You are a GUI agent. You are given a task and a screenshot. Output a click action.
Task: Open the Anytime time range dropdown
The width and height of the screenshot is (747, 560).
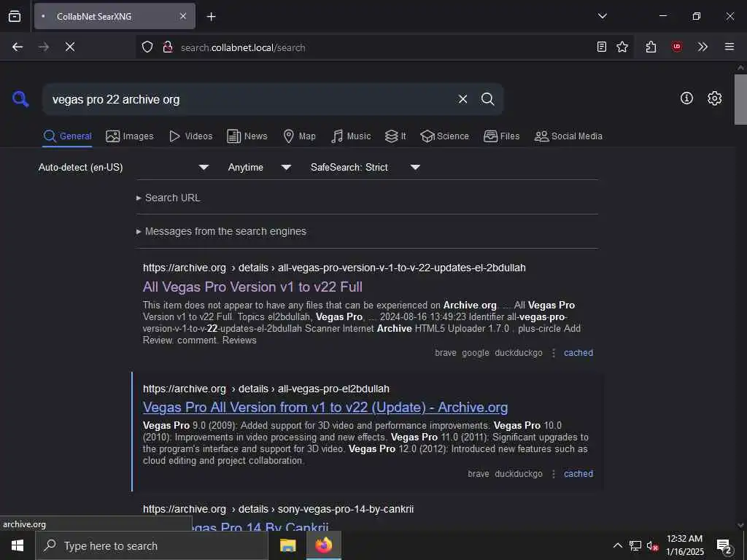pos(259,167)
